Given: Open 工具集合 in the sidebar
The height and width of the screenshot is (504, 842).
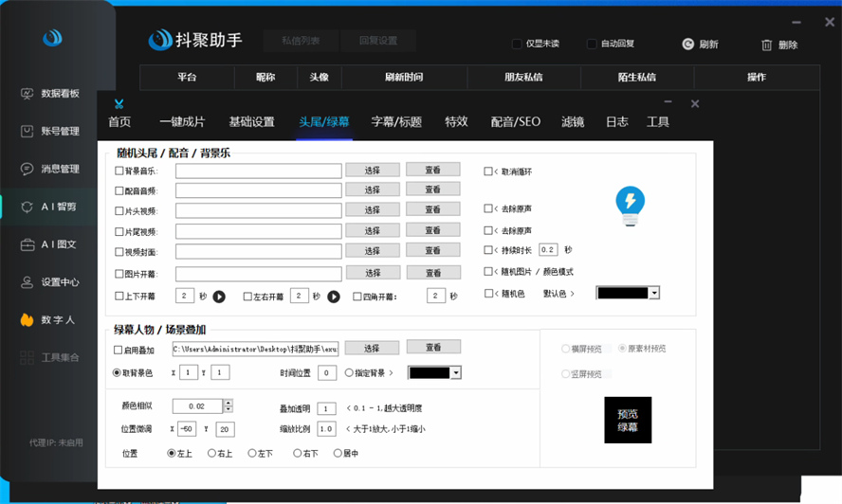Looking at the screenshot, I should point(50,357).
